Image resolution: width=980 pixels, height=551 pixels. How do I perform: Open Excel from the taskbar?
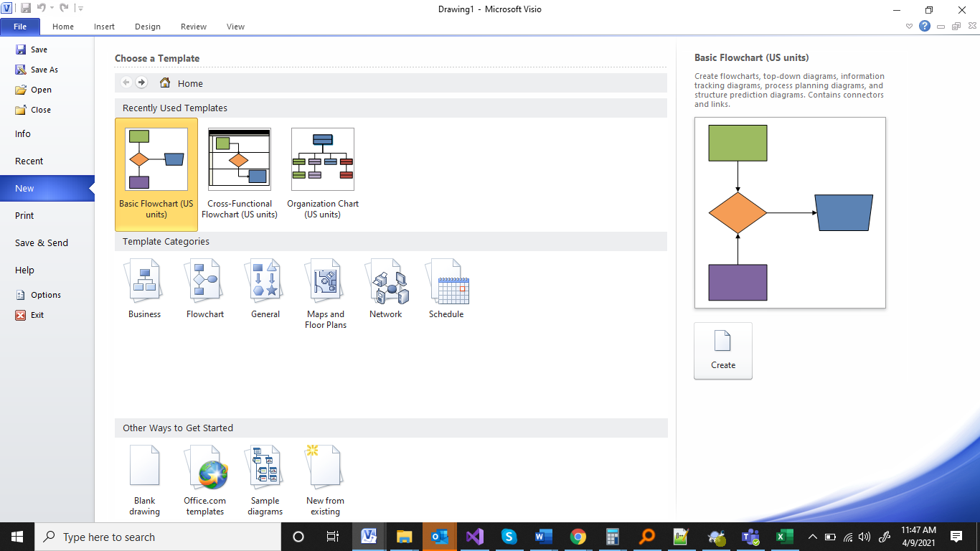(x=783, y=537)
